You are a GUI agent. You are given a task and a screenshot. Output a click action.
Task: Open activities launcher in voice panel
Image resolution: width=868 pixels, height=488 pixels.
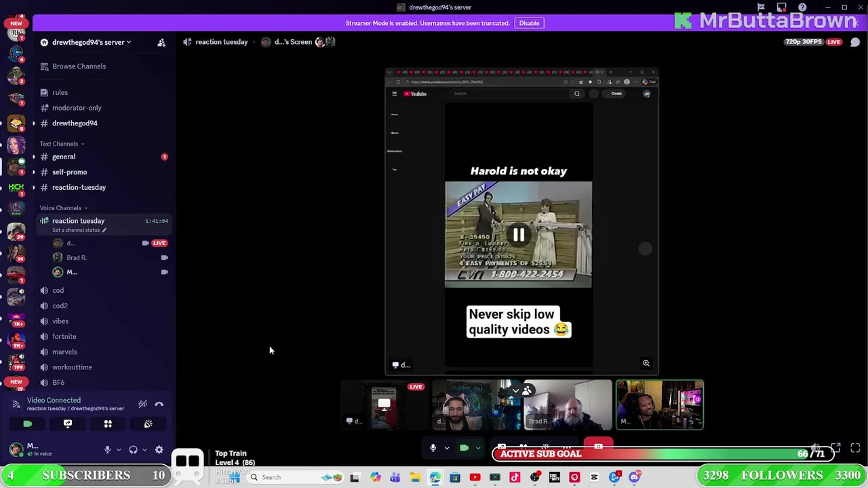point(108,424)
